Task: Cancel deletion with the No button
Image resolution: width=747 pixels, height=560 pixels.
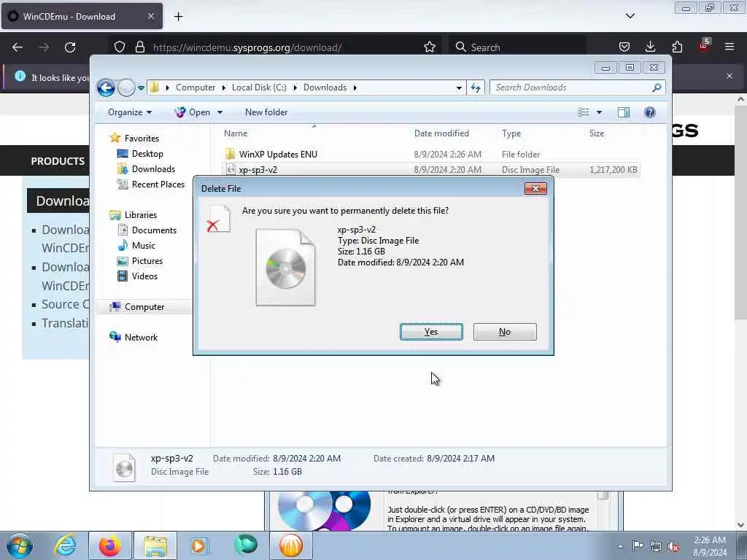Action: (x=505, y=332)
